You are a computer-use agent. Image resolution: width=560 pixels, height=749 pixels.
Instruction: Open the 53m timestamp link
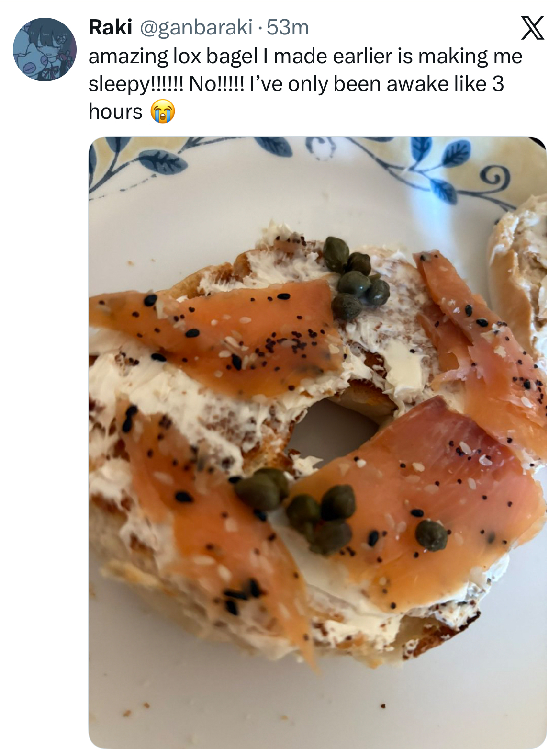[x=288, y=28]
